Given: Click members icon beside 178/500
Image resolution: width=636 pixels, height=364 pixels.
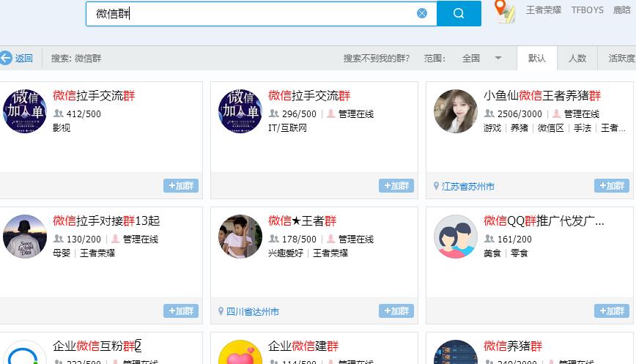Looking at the screenshot, I should click(274, 239).
